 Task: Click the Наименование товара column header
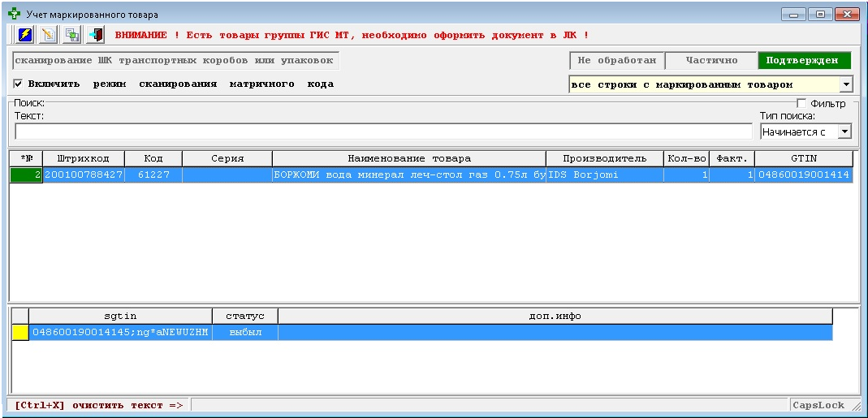[x=408, y=158]
